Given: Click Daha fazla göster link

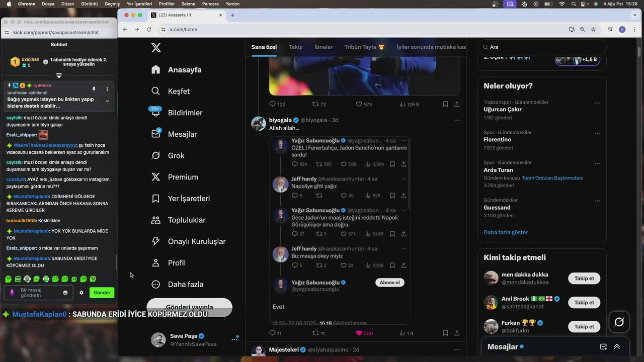Looking at the screenshot, I should click(x=506, y=232).
